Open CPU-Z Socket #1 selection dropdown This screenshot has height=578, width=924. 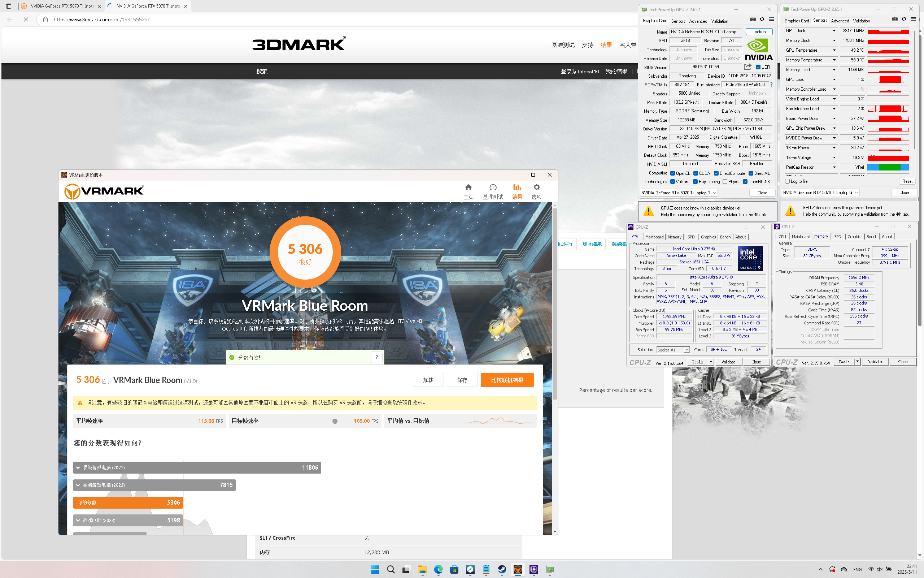(673, 350)
